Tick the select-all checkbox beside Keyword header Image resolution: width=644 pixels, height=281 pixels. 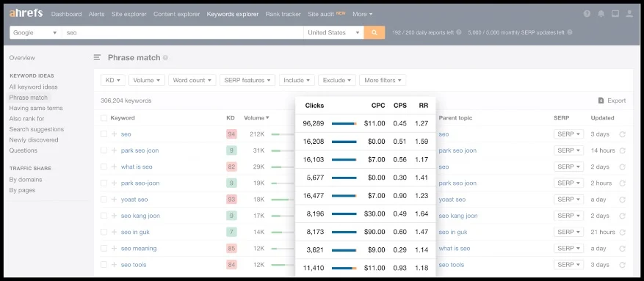(104, 118)
